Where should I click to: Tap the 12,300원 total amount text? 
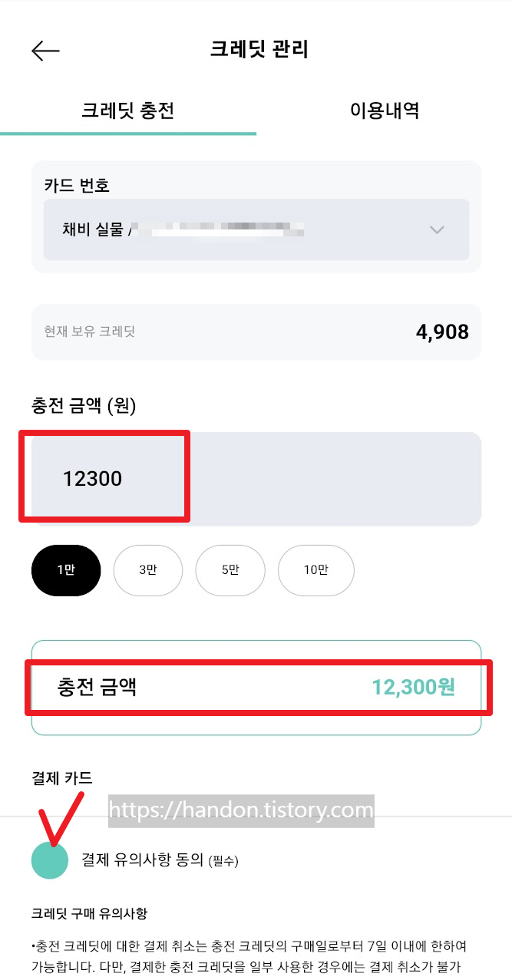click(x=412, y=688)
